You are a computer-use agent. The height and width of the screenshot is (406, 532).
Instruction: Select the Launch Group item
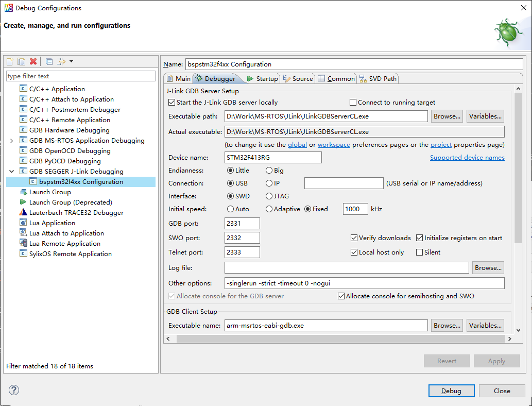click(x=50, y=192)
